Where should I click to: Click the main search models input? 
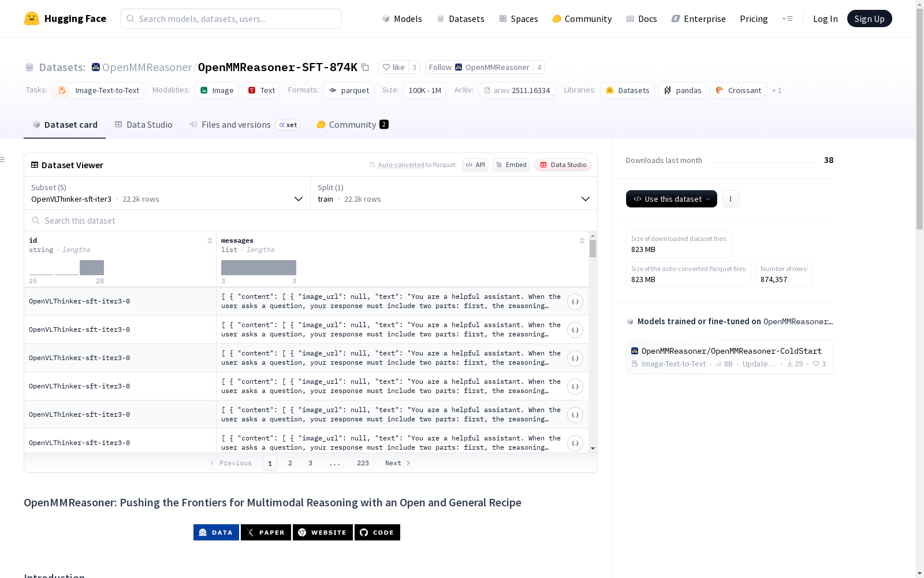point(231,18)
